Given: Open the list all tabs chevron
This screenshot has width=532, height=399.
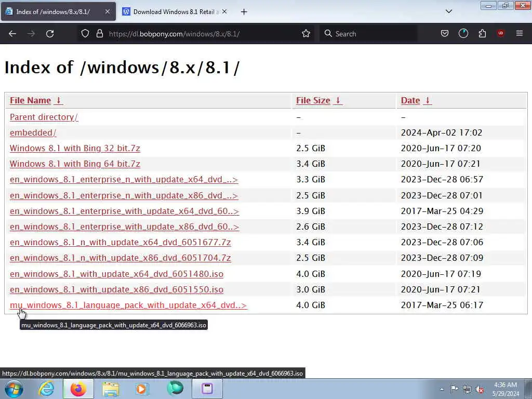Looking at the screenshot, I should click(448, 11).
